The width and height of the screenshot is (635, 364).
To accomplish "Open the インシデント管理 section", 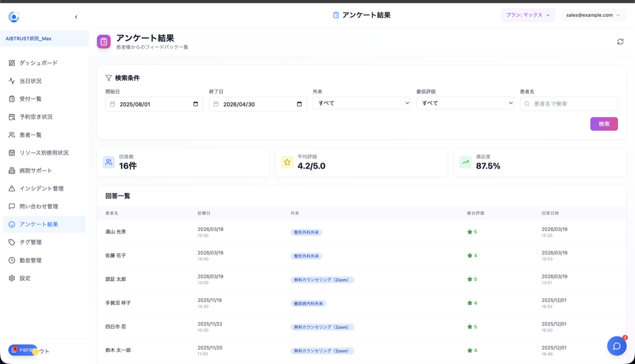I will point(41,188).
